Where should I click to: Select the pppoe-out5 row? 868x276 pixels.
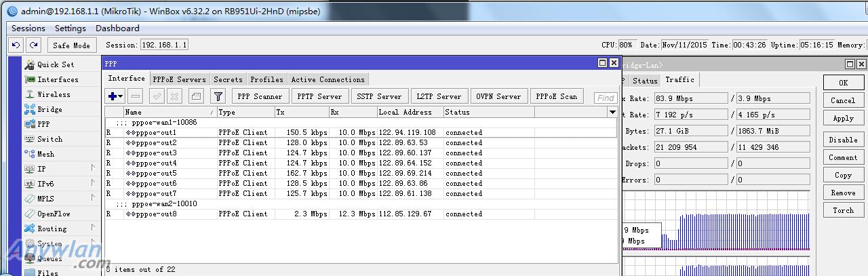pos(361,173)
